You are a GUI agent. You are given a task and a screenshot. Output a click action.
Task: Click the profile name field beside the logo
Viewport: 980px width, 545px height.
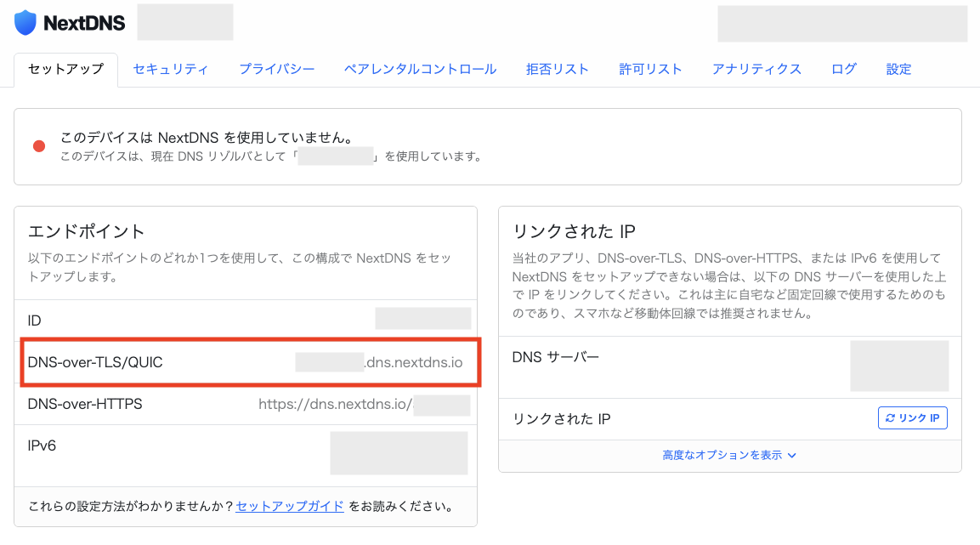point(184,21)
